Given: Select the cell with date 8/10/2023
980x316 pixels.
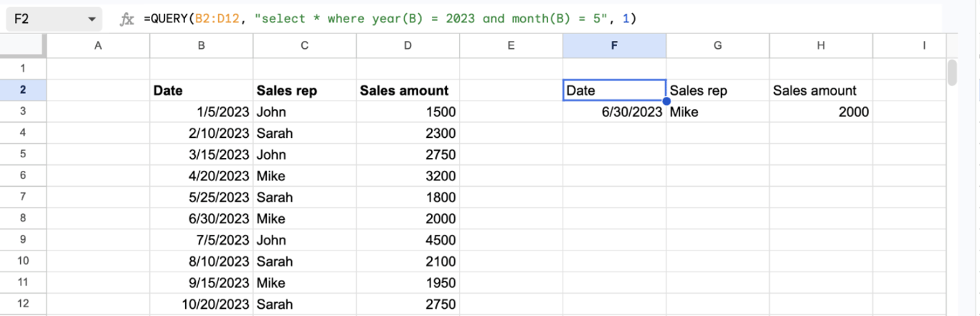Looking at the screenshot, I should point(202,261).
